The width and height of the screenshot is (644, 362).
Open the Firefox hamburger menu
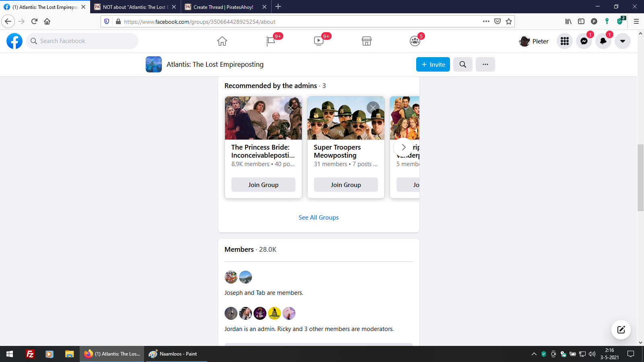click(x=636, y=21)
